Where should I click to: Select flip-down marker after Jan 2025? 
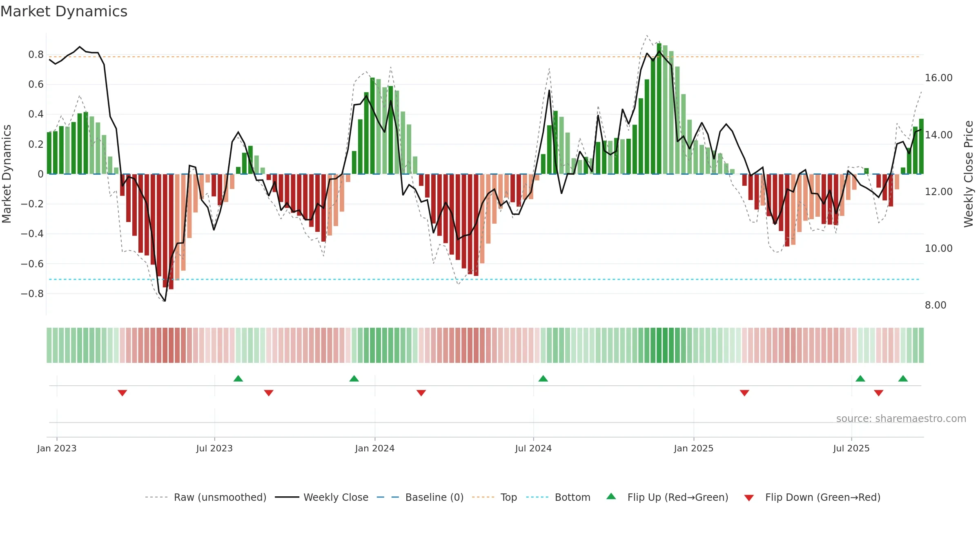pyautogui.click(x=744, y=393)
